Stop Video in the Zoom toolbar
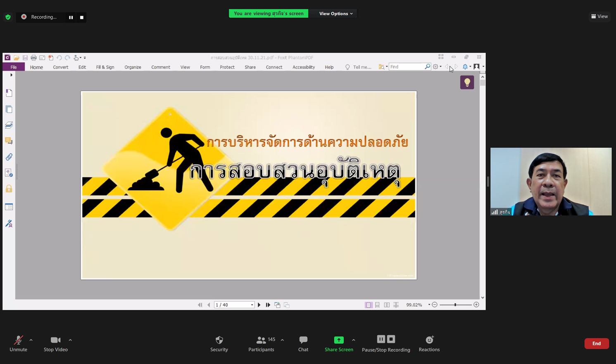This screenshot has width=616, height=364. [x=55, y=343]
